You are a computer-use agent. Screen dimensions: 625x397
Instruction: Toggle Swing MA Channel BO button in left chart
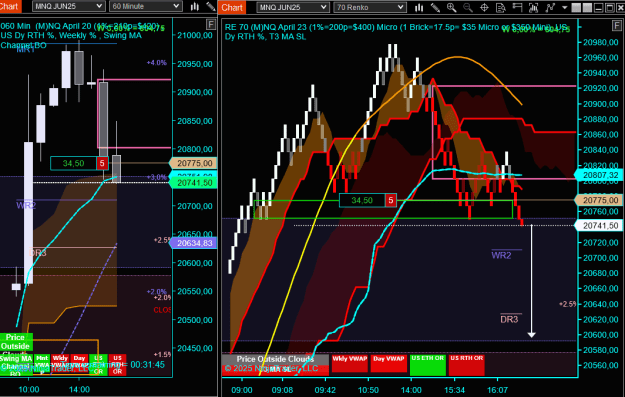[16, 366]
